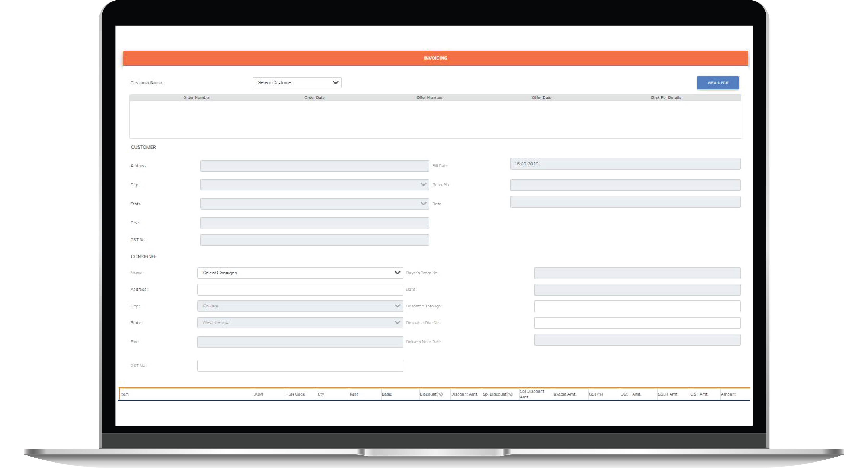Click the customer PIN input field

[314, 223]
